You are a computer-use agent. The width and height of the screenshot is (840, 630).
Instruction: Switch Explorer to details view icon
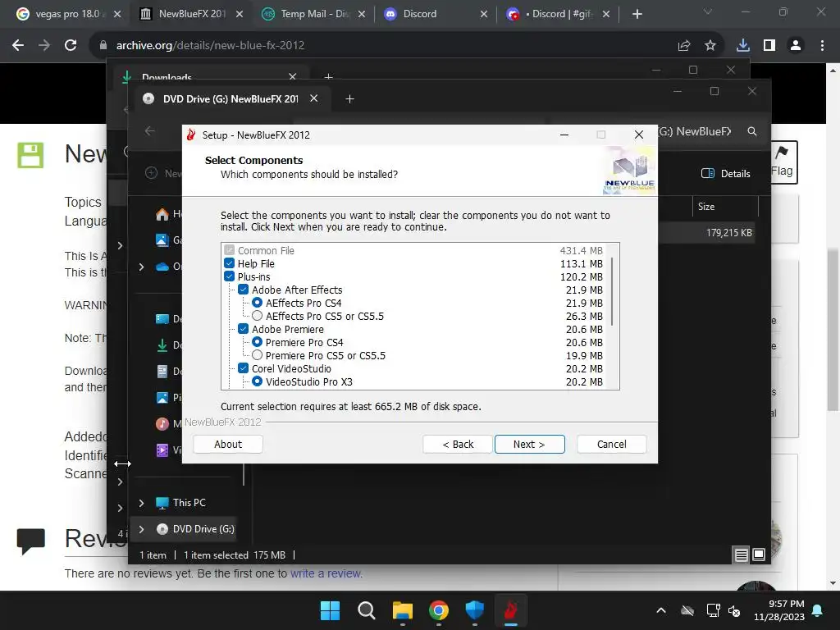741,555
